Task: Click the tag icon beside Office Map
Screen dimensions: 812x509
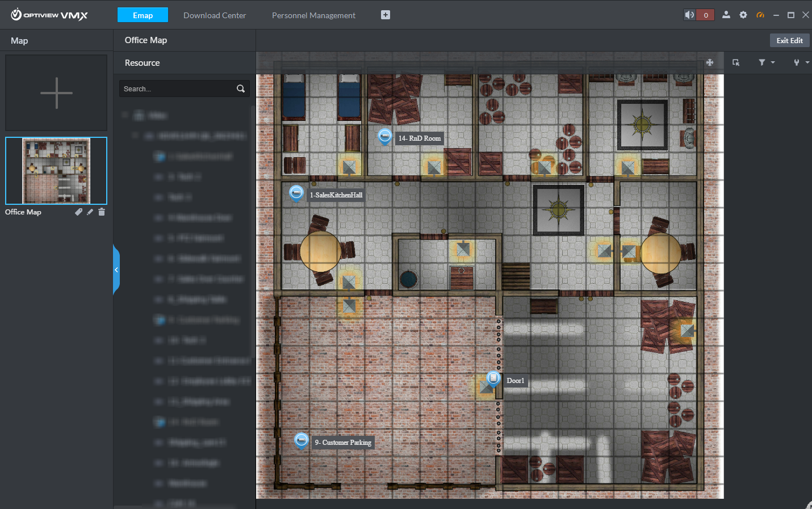Action: [x=78, y=212]
